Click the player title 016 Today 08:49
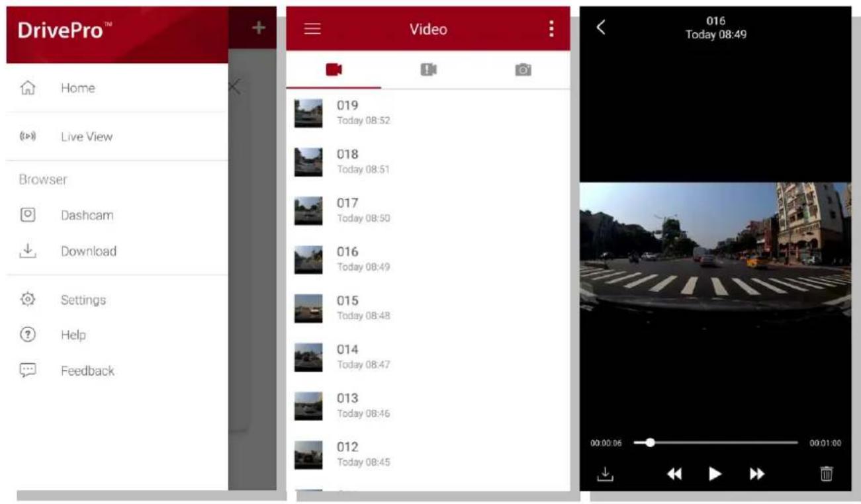The height and width of the screenshot is (504, 861). click(716, 28)
